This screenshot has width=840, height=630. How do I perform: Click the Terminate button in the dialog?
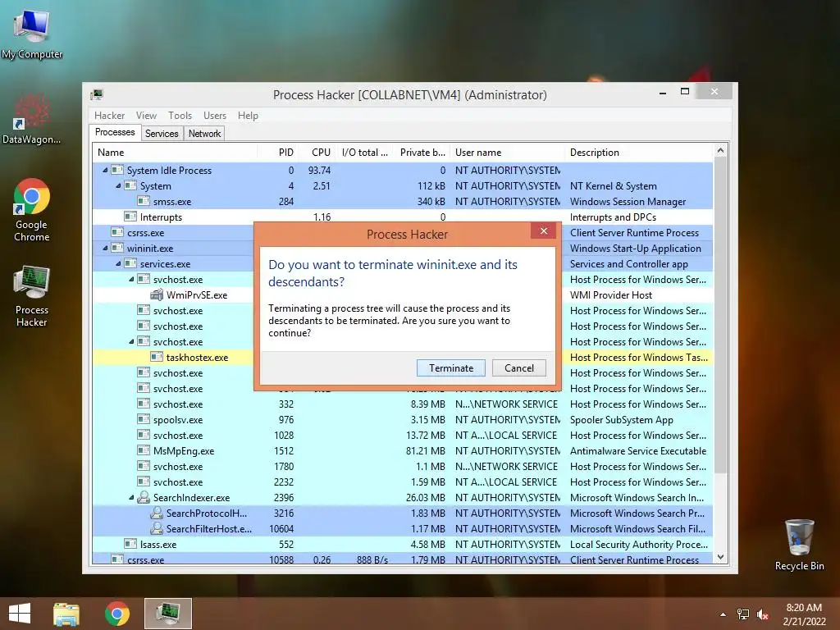point(450,368)
